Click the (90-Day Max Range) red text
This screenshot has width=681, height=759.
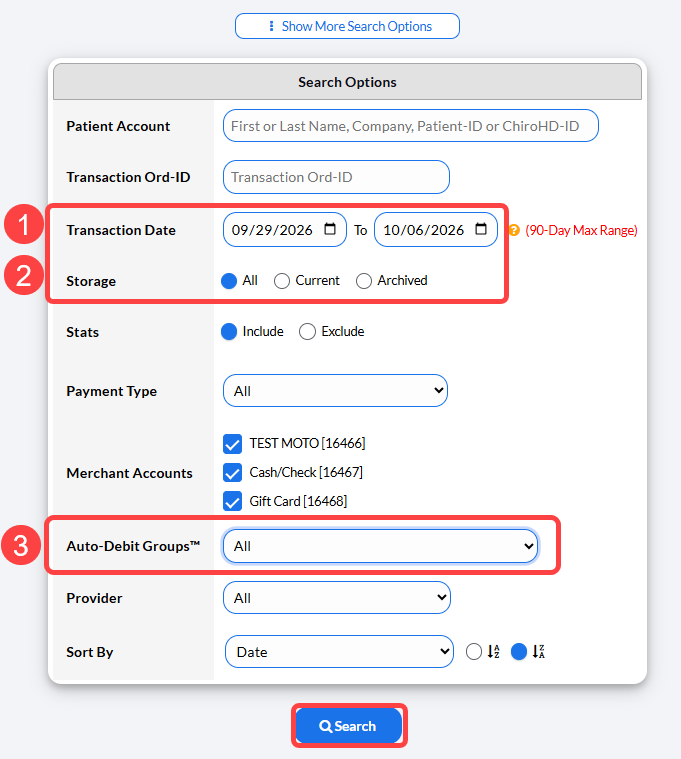click(581, 230)
